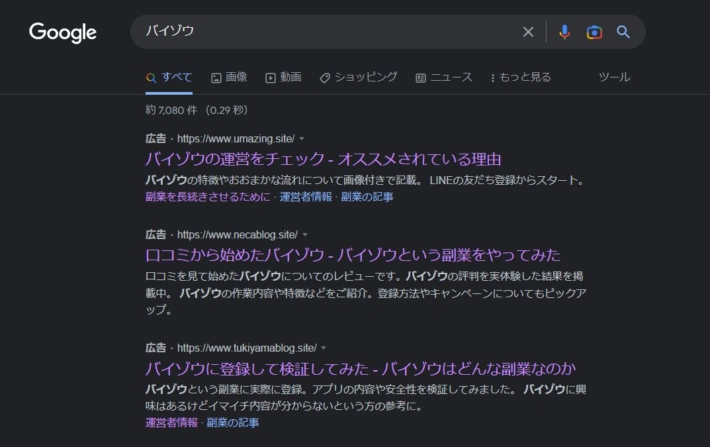
Task: Open the ニュース tab
Action: click(444, 77)
